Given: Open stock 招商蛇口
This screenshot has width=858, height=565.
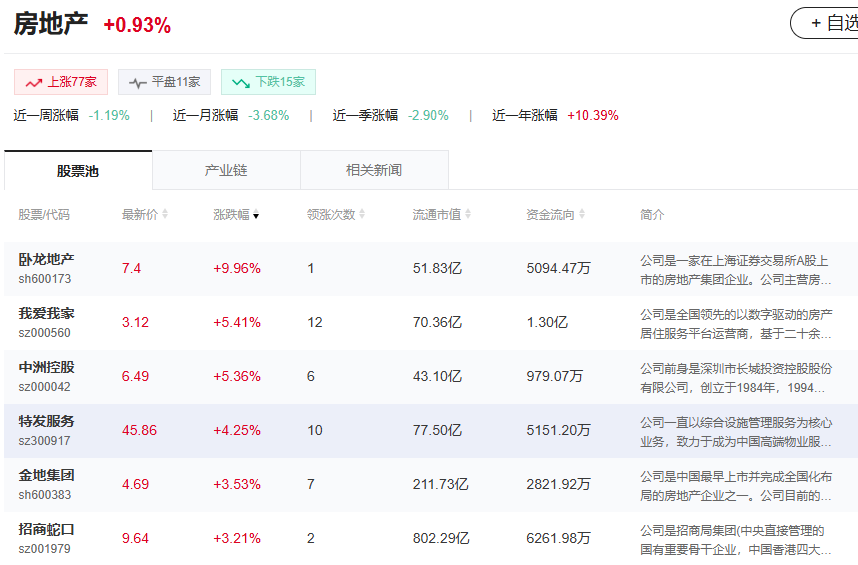Looking at the screenshot, I should (x=47, y=529).
